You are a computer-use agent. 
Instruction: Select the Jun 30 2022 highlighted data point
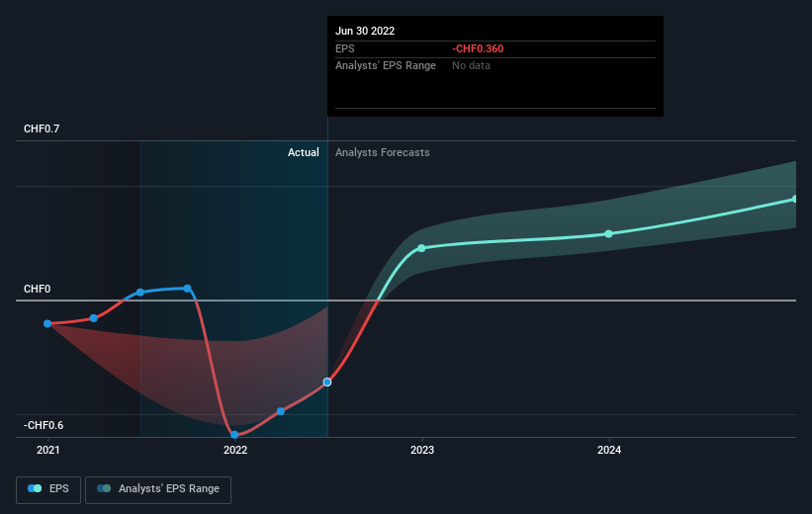point(327,382)
